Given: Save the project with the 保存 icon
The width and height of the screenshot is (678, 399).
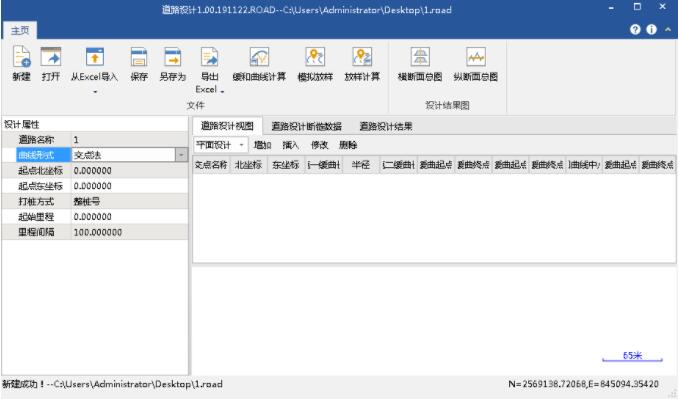Looking at the screenshot, I should pos(139,57).
